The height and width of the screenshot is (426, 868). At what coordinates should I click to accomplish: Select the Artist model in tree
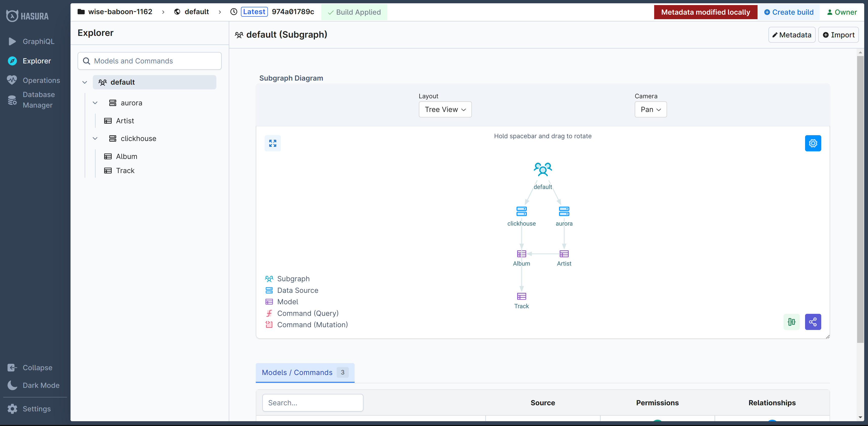(x=119, y=121)
